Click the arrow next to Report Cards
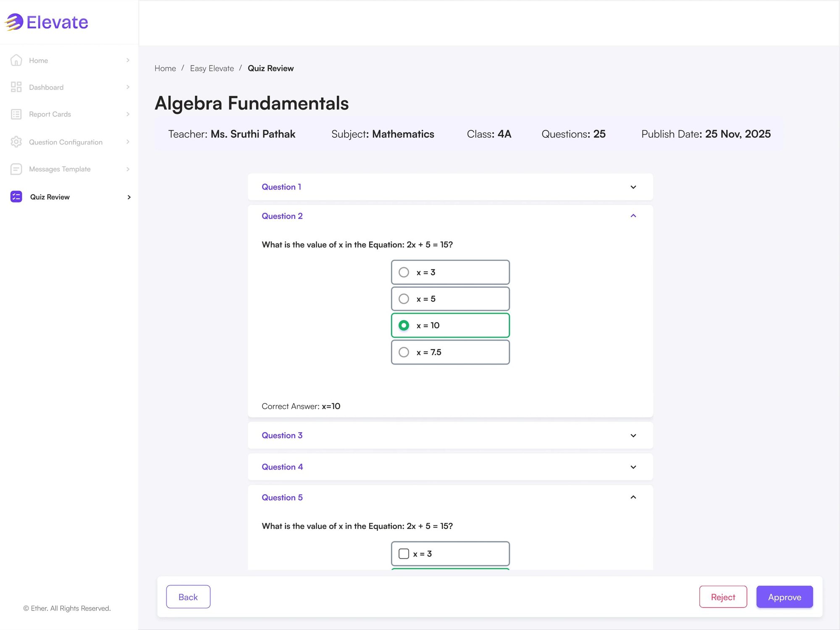The height and width of the screenshot is (630, 840). coord(128,114)
